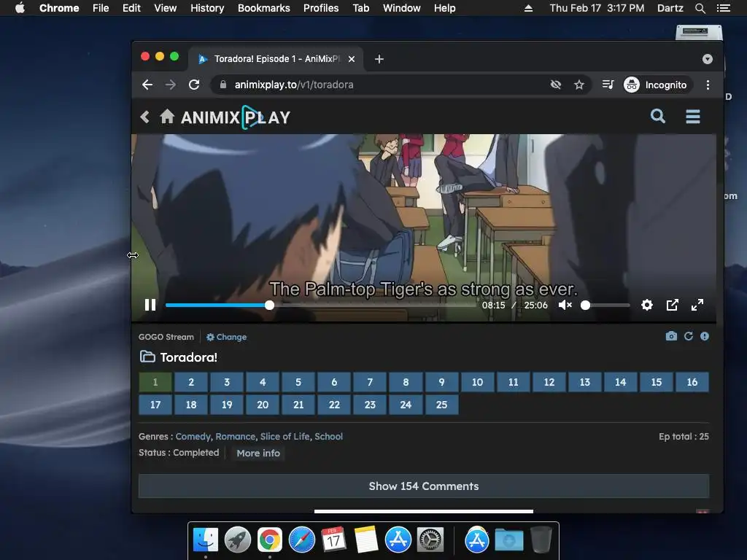Viewport: 747px width, 560px height.
Task: Expand More info details
Action: (x=258, y=453)
